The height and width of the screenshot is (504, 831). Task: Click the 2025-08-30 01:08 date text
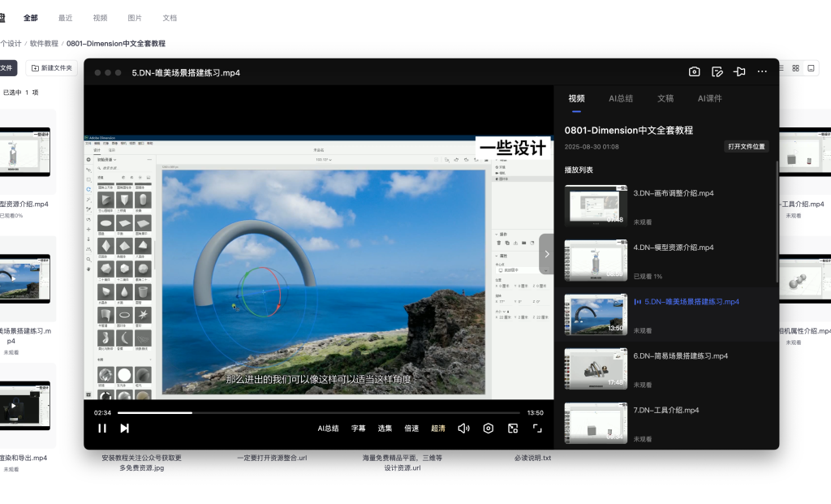click(x=592, y=147)
